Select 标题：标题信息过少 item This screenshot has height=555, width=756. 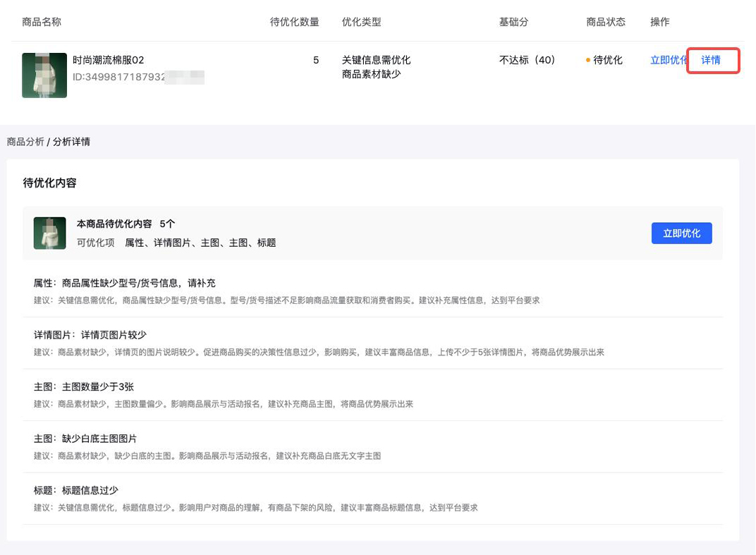click(x=76, y=490)
